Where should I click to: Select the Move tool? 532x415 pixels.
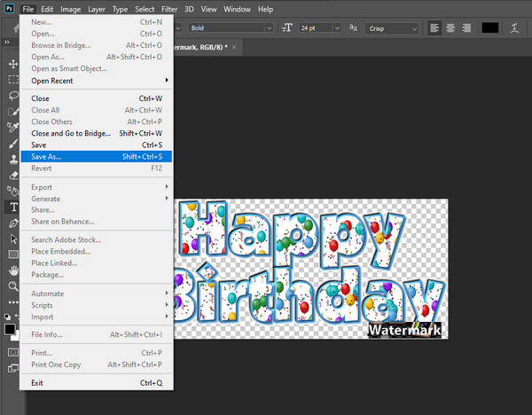[13, 64]
